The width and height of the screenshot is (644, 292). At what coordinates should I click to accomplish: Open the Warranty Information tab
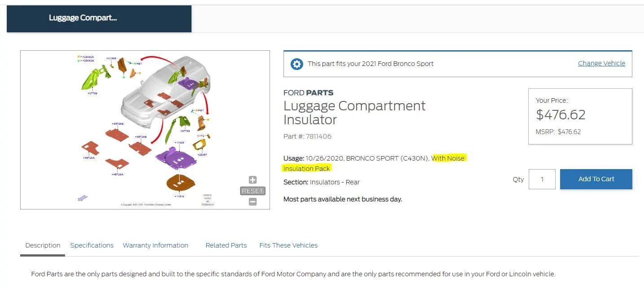click(x=155, y=245)
